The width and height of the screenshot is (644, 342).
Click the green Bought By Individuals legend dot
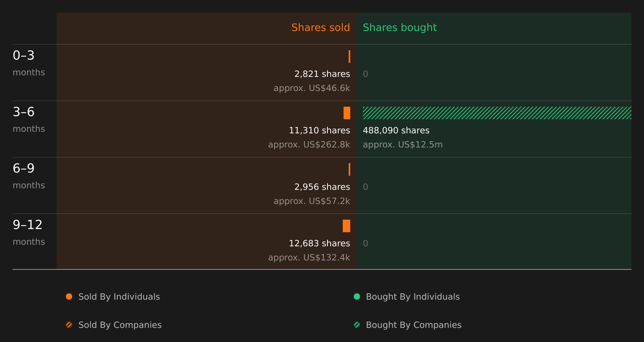point(357,297)
